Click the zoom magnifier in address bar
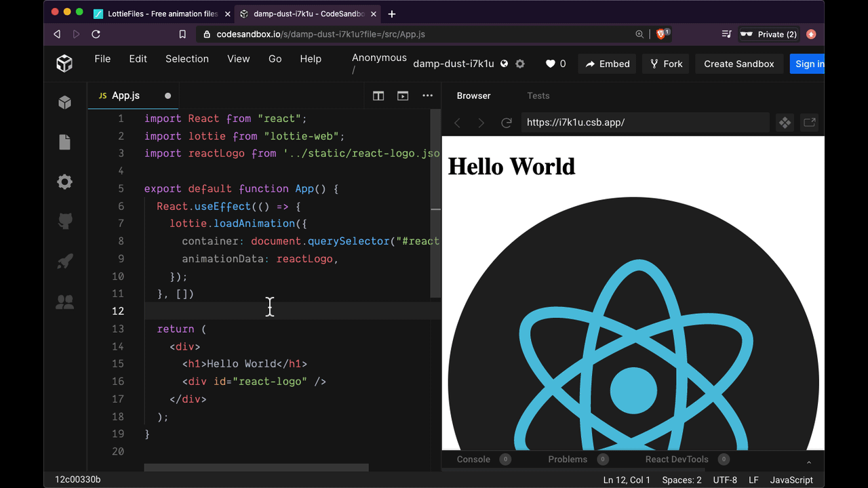 pyautogui.click(x=639, y=34)
